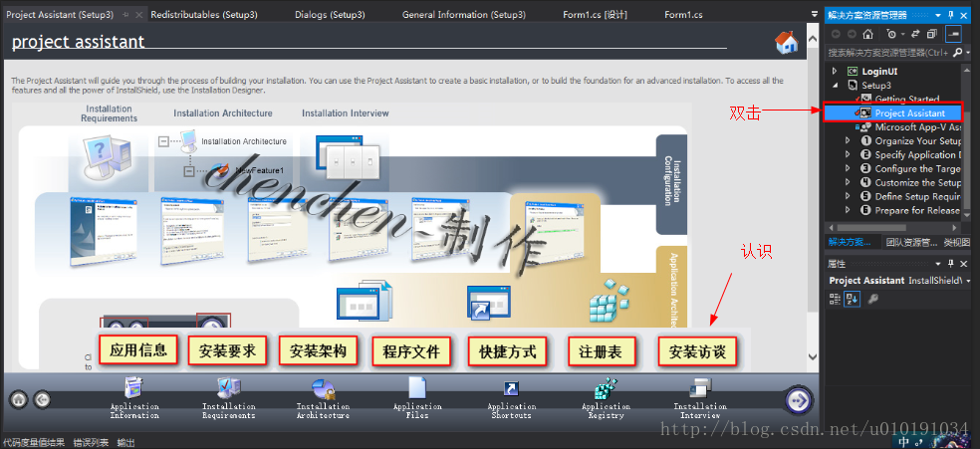
Task: Click Categorized view icon in Properties panel
Action: click(x=835, y=299)
